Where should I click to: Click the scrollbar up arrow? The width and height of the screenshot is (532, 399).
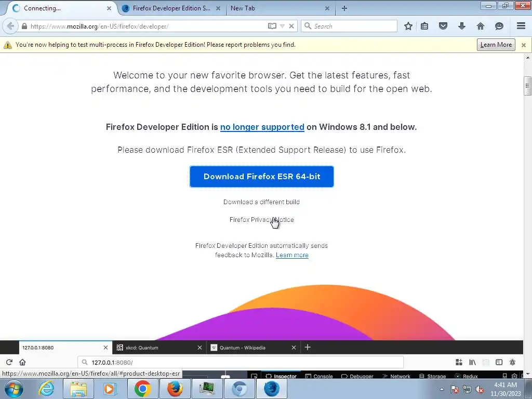coord(528,58)
